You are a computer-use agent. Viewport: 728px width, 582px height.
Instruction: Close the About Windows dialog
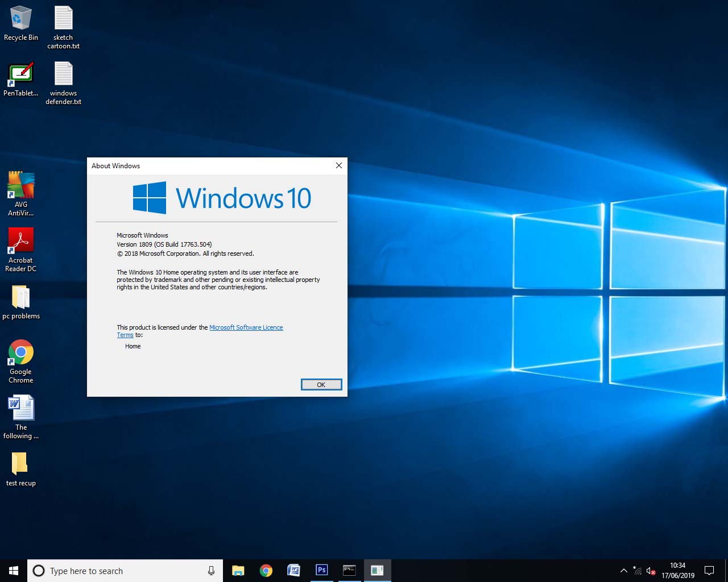pos(339,165)
